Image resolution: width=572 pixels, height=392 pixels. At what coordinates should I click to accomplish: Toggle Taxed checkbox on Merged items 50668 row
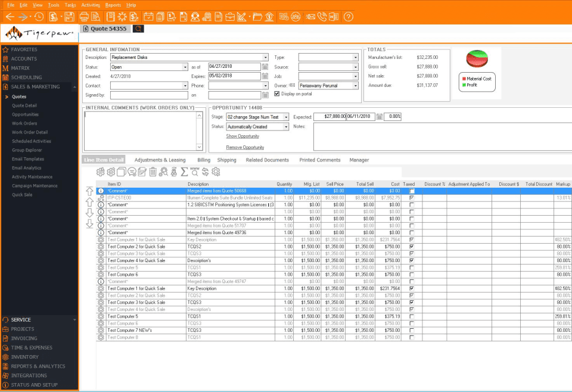pyautogui.click(x=412, y=191)
